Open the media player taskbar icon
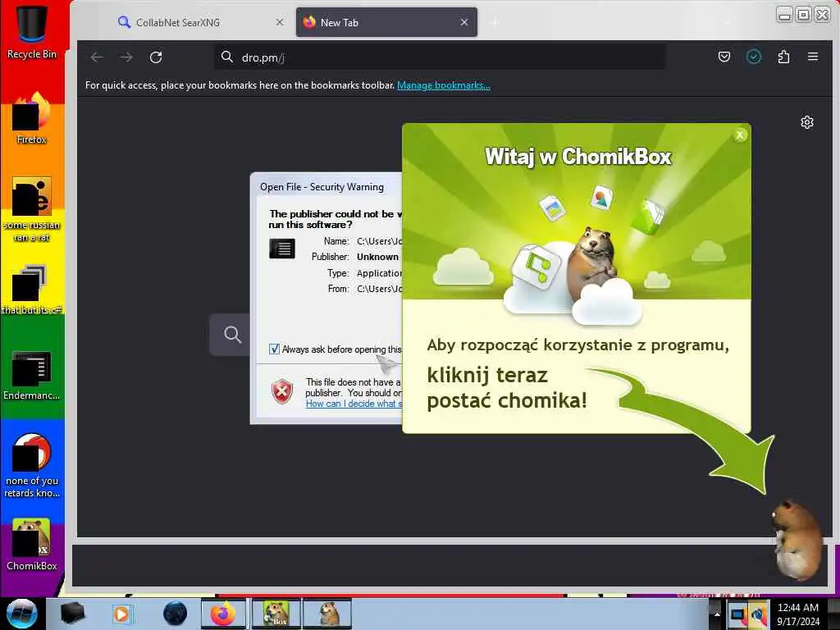The height and width of the screenshot is (630, 840). [122, 614]
